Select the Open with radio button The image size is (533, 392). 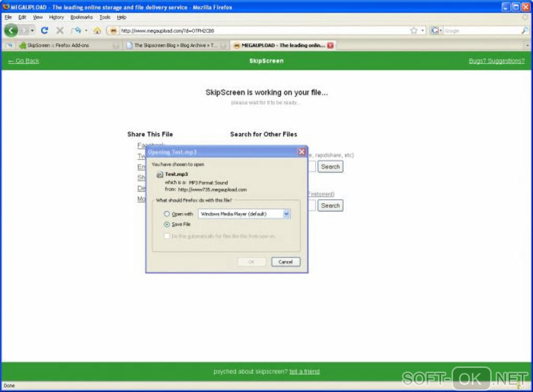(167, 214)
